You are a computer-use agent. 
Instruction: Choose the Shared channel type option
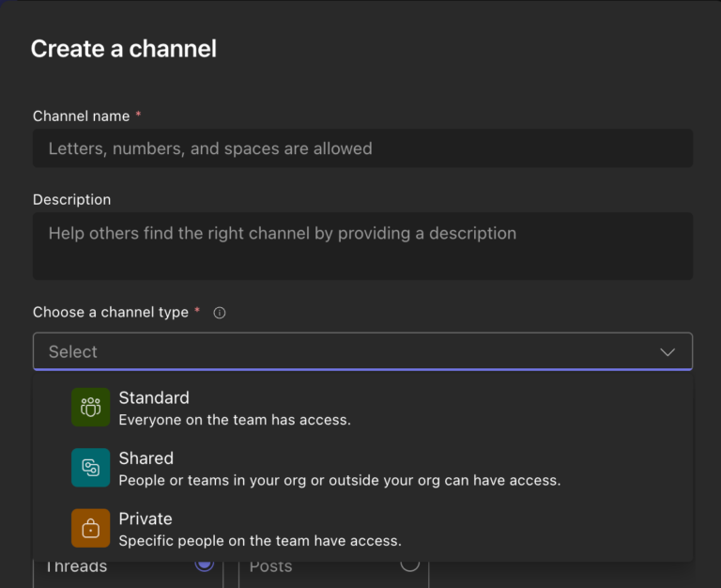click(x=362, y=468)
